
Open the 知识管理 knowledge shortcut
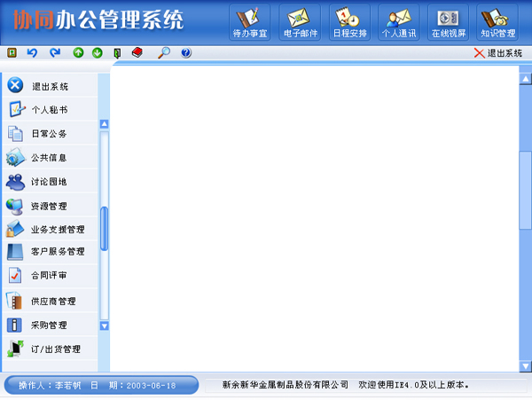(497, 22)
